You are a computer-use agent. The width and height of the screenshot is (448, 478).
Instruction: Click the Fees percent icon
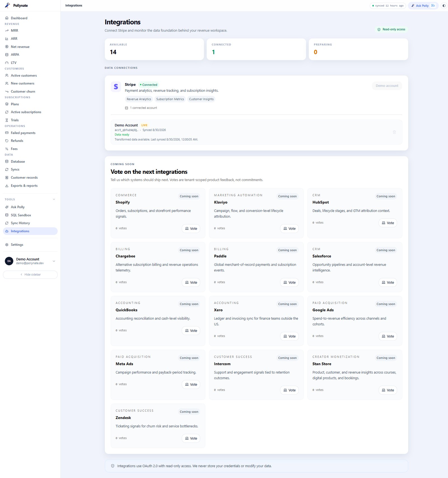(x=7, y=149)
